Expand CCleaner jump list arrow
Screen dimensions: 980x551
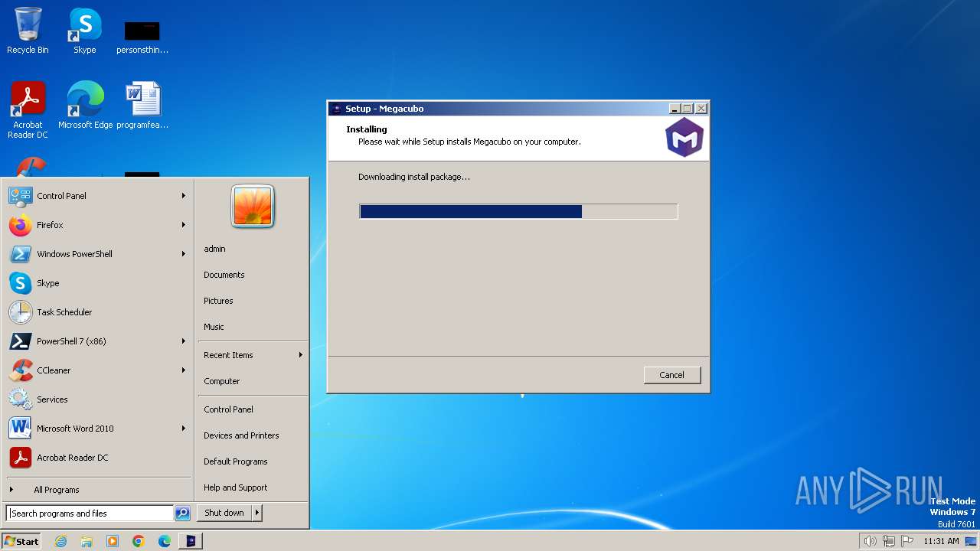click(184, 370)
